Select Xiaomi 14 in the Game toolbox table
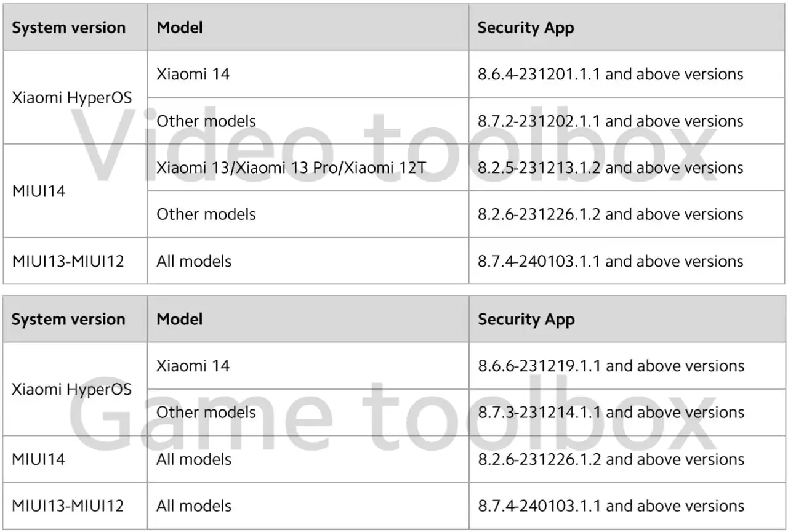788x532 pixels. tap(193, 366)
